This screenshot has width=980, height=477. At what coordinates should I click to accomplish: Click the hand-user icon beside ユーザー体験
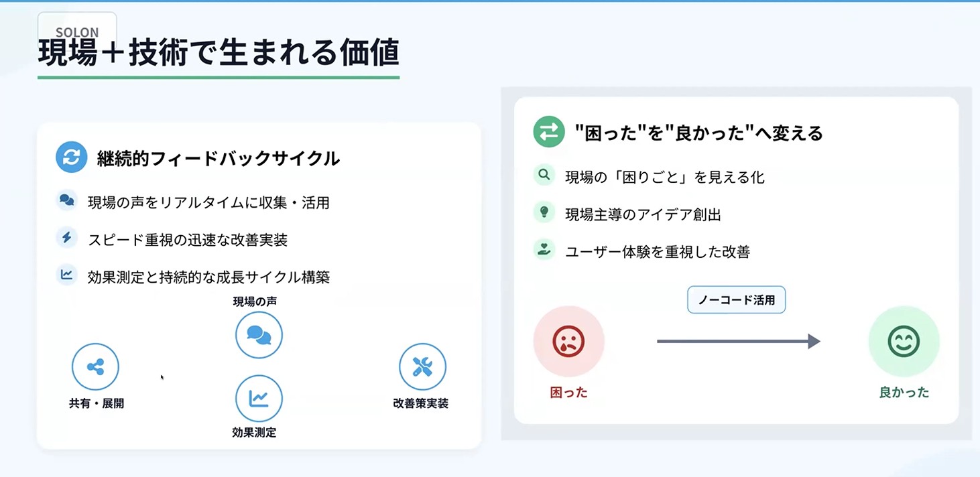tap(544, 250)
